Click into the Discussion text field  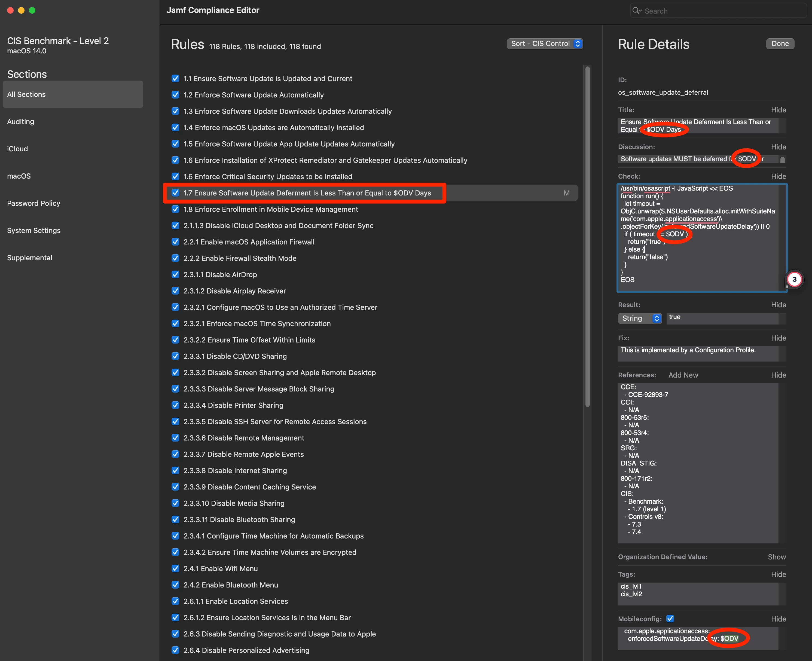tap(698, 159)
